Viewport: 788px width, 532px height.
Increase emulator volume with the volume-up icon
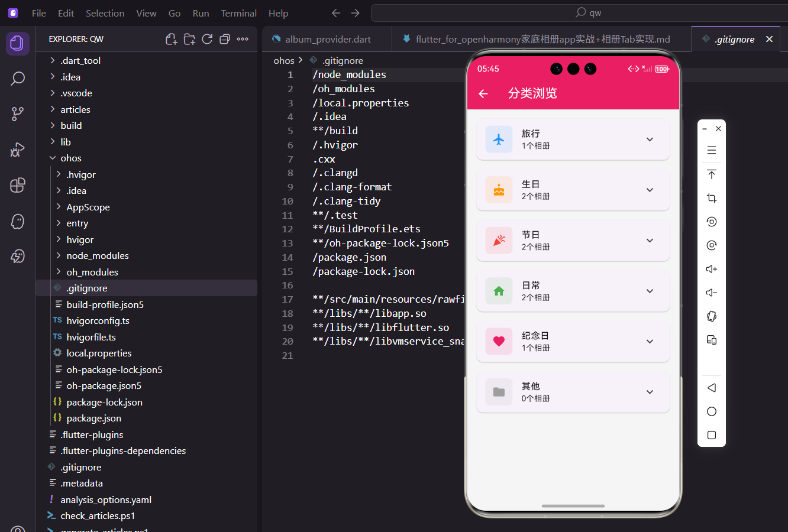(x=711, y=268)
